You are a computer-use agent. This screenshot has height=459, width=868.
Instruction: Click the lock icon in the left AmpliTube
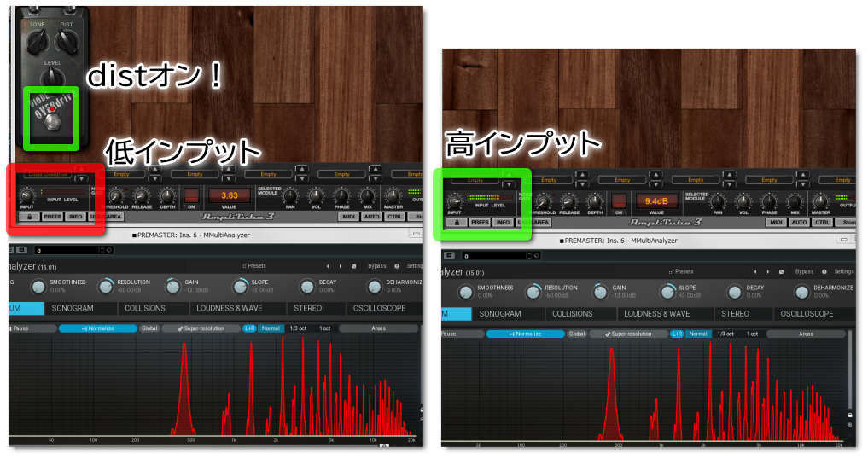tap(29, 217)
